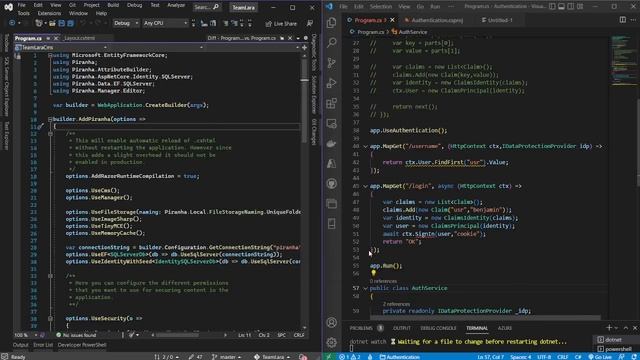Open Error List tab in Visual Studio bottom
Screen dimensions: 640x360
43,345
